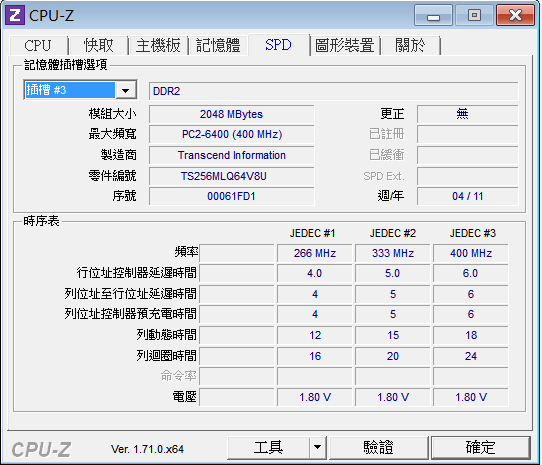Click the JEDEC #3 voltage 1.80 V

[x=471, y=397]
